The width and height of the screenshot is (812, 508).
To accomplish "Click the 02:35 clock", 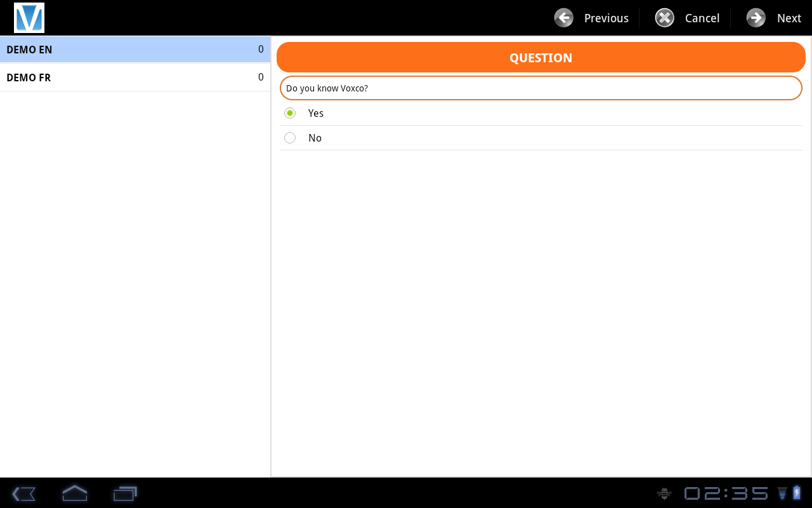I will [x=726, y=493].
